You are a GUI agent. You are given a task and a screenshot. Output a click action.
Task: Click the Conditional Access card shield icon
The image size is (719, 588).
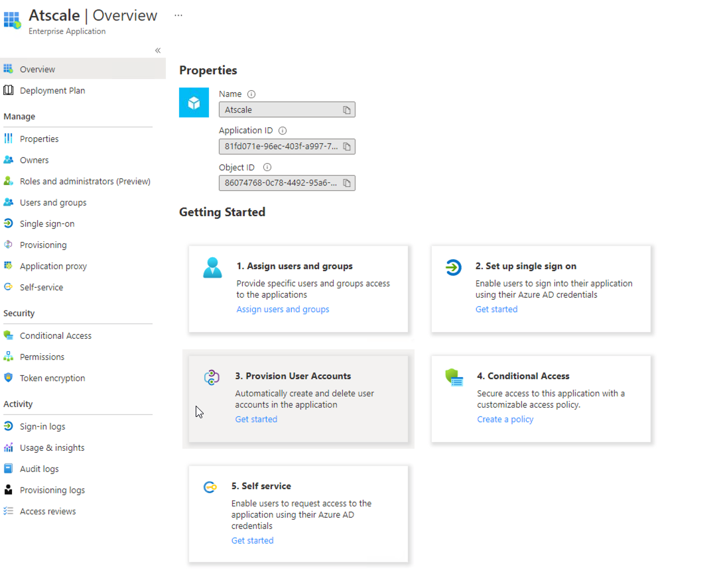point(454,378)
